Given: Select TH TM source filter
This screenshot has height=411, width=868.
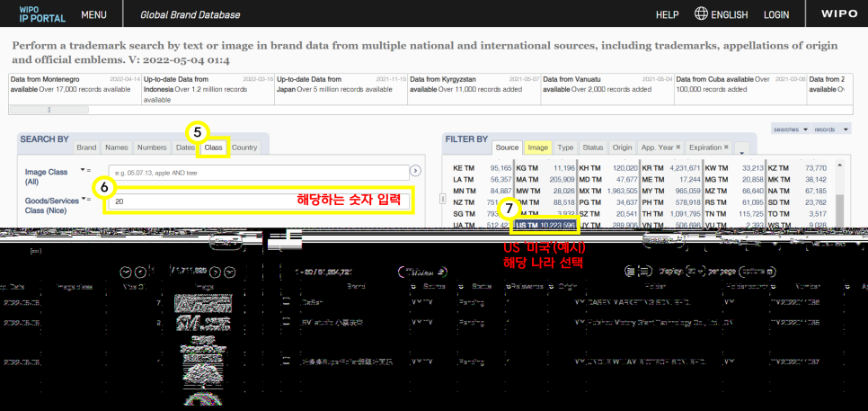Looking at the screenshot, I should pyautogui.click(x=671, y=214).
